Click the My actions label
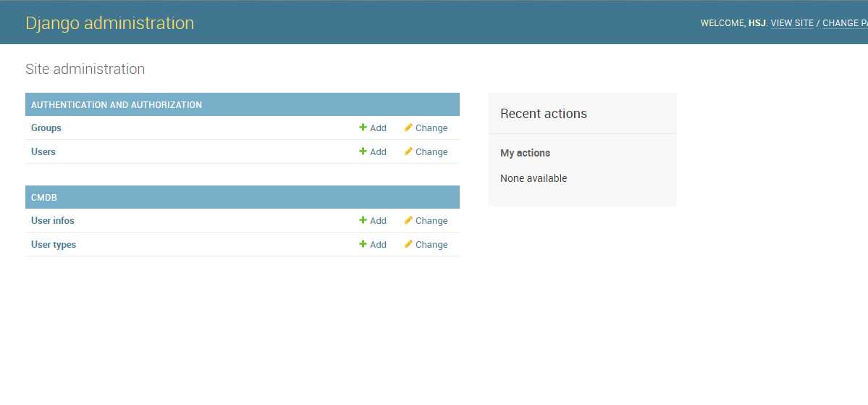Screen dimensions: 868x405 click(526, 153)
